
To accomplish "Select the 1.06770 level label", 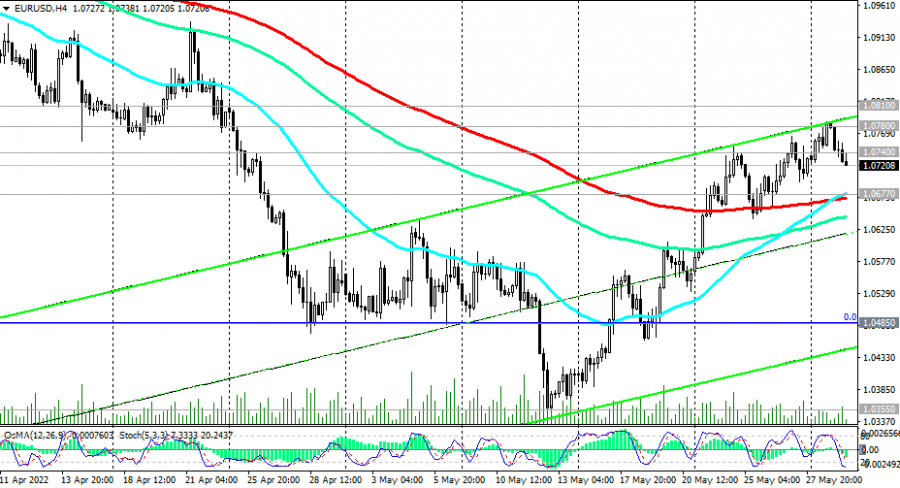I will pyautogui.click(x=879, y=194).
